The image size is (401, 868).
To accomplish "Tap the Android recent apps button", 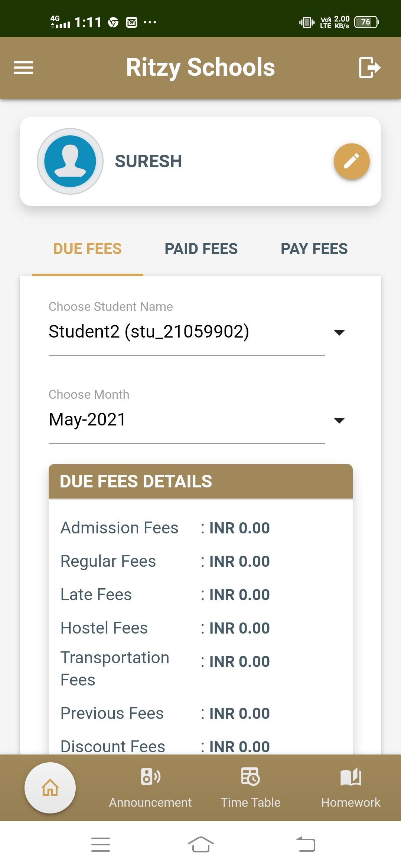I will point(101,845).
